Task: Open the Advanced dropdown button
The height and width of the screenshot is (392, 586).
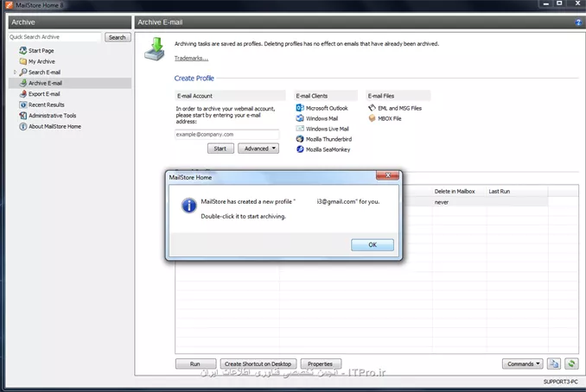Action: (x=258, y=149)
